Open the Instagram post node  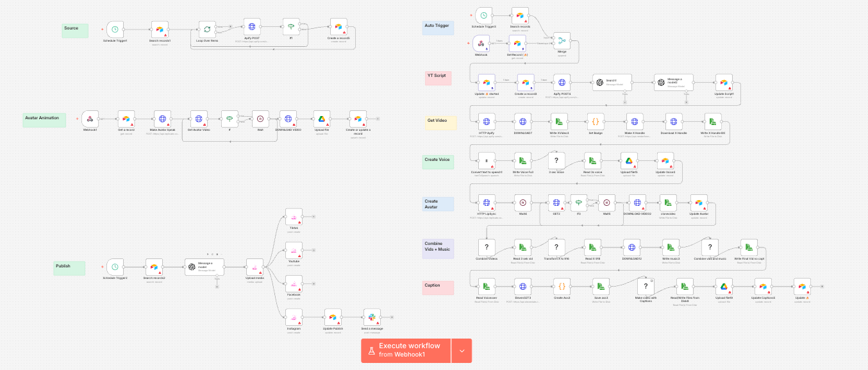tap(293, 317)
